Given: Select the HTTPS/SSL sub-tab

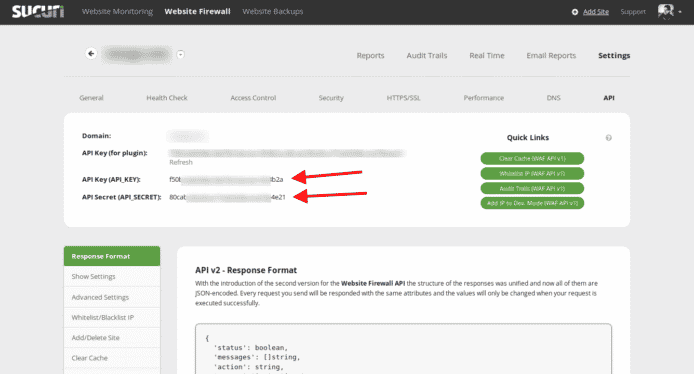Looking at the screenshot, I should point(403,98).
